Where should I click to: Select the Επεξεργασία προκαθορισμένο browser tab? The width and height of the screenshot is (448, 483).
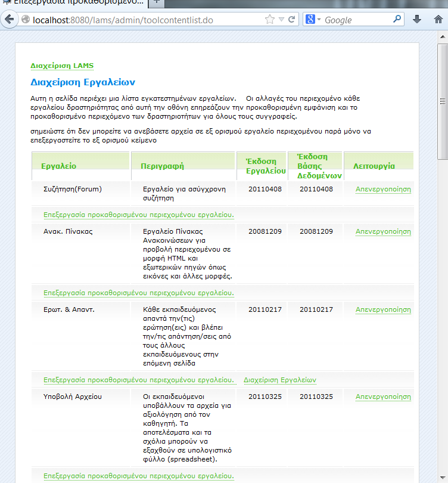point(74,3)
